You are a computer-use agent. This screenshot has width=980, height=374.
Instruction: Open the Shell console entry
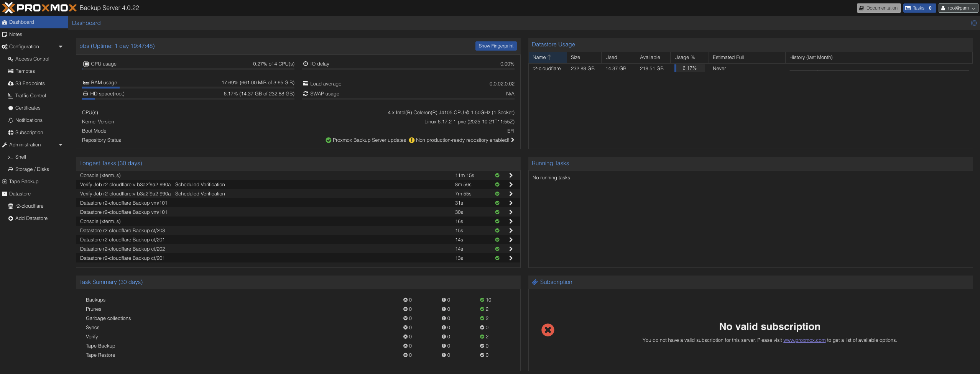pos(20,157)
